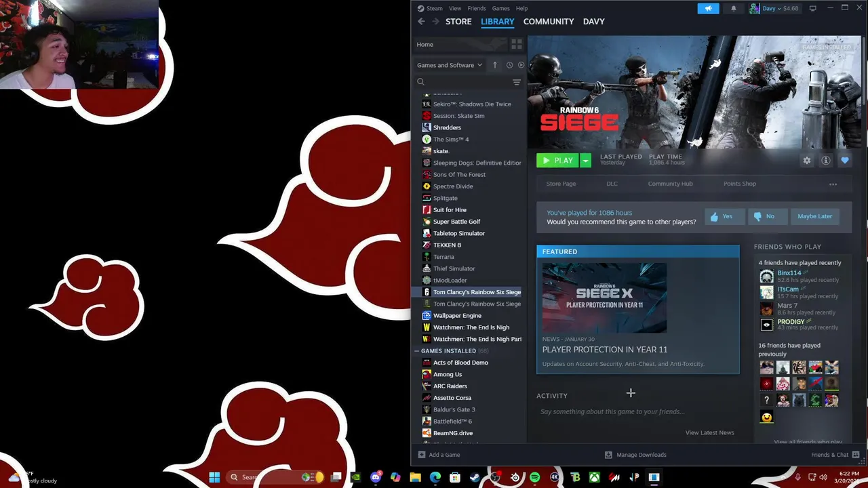
Task: Open the Store Page link
Action: (x=561, y=184)
